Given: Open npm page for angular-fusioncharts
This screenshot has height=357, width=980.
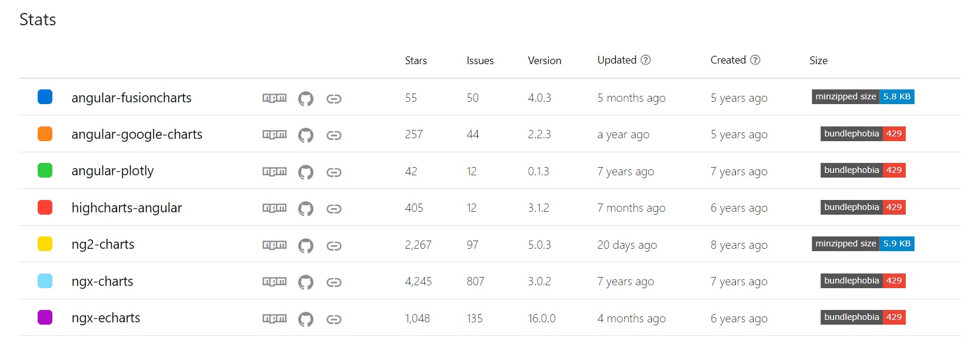Looking at the screenshot, I should pos(274,98).
